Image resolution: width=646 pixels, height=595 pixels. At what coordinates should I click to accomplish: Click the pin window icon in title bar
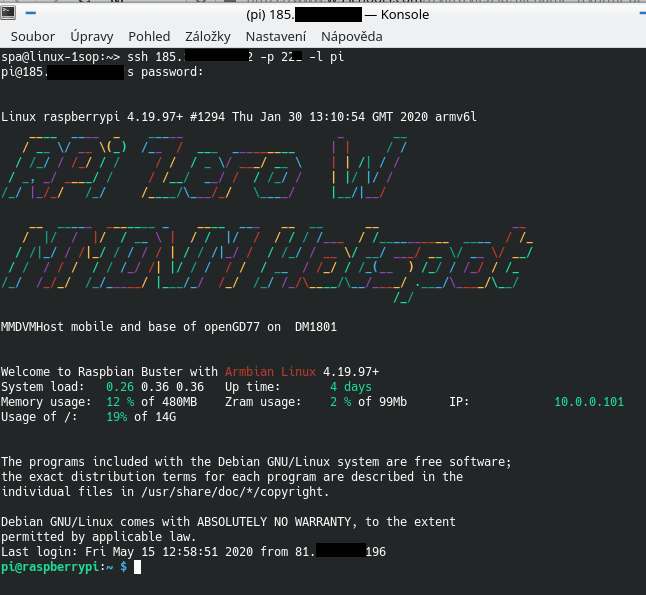click(30, 13)
